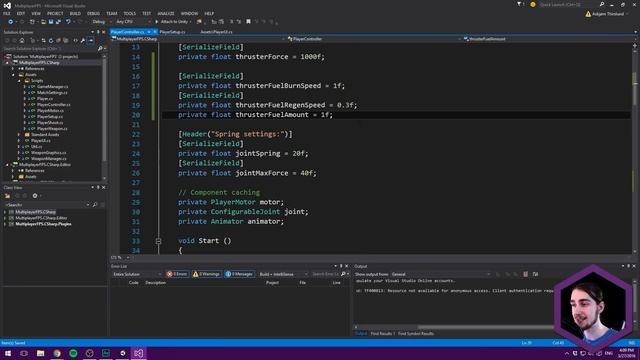
Task: Click Solution Explorer Collapse All icon
Action: [x=58, y=40]
